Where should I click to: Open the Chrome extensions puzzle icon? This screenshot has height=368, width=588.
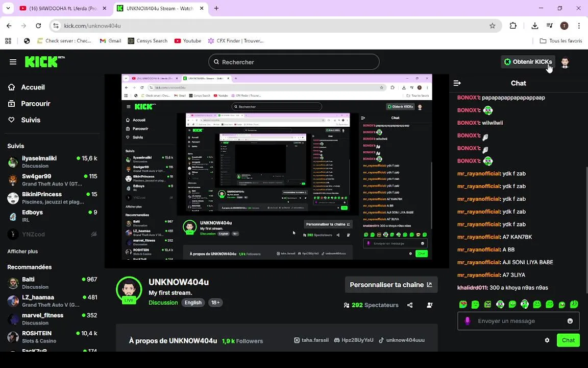pyautogui.click(x=513, y=26)
